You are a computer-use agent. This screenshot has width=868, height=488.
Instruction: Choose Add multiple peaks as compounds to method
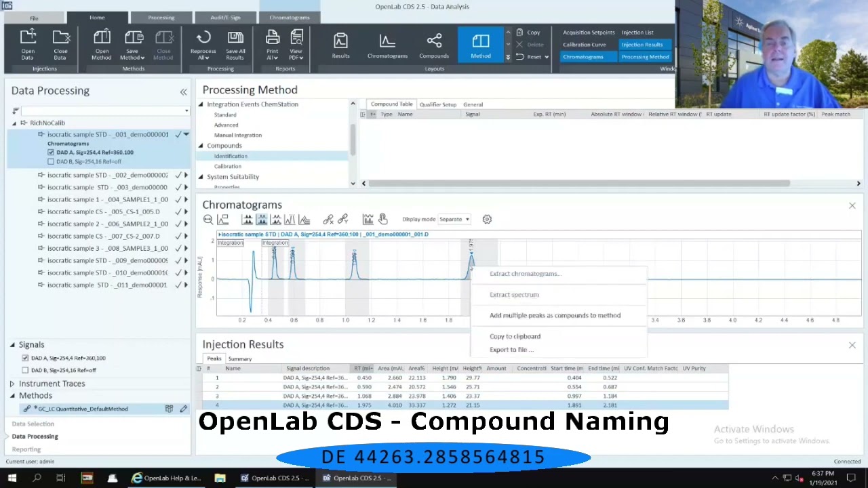tap(555, 315)
